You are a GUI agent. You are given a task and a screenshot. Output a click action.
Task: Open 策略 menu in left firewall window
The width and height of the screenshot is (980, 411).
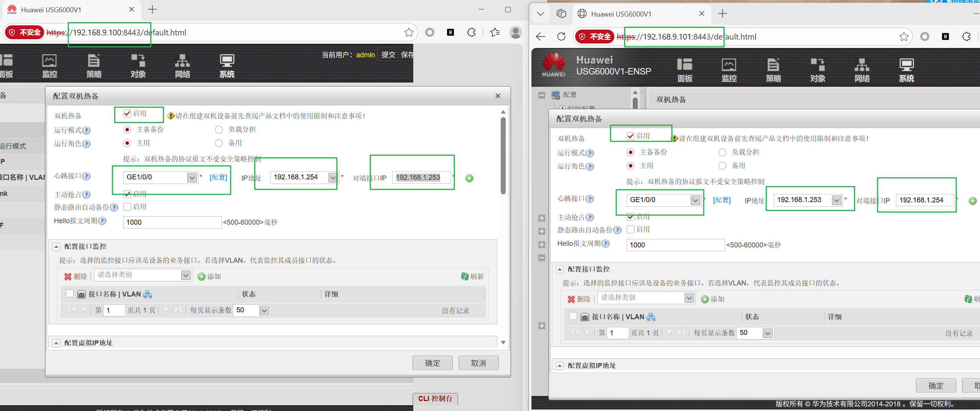click(94, 66)
